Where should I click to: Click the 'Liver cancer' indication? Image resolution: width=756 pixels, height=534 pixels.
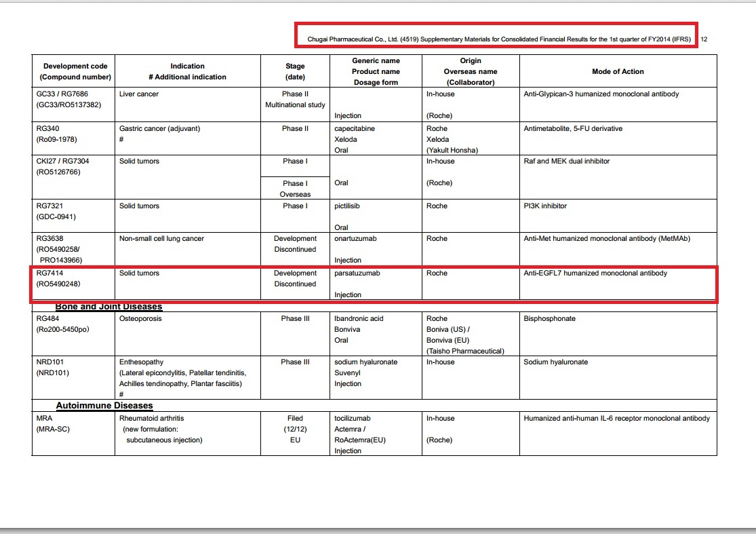[138, 94]
